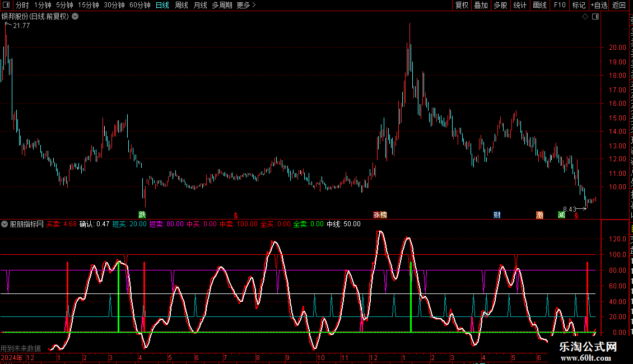Click the 返回 back button

point(618,5)
